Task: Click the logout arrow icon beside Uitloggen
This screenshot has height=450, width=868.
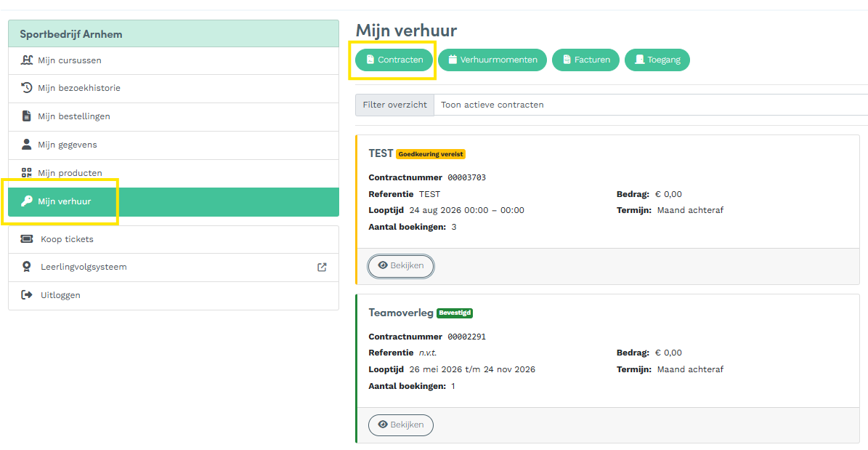Action: pos(27,295)
